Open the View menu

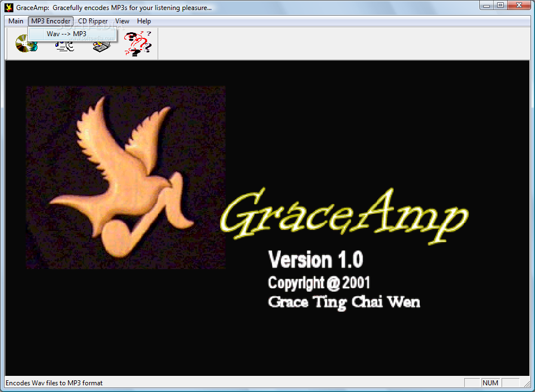[122, 21]
